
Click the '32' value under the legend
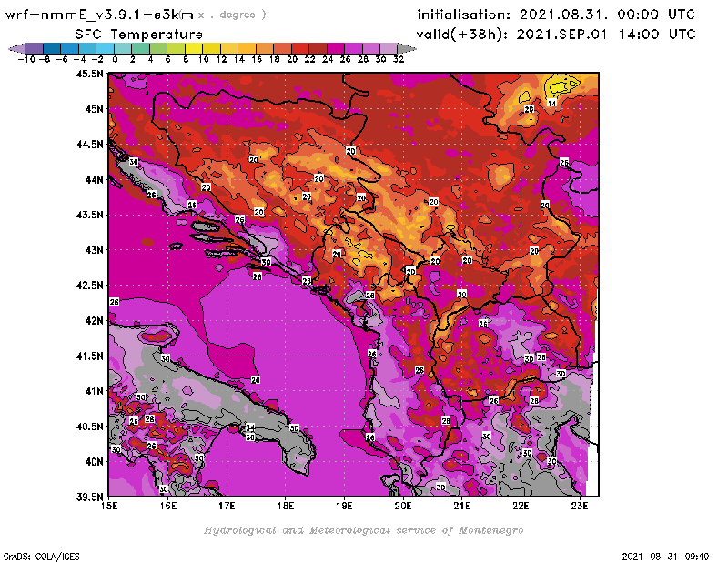coord(399,60)
